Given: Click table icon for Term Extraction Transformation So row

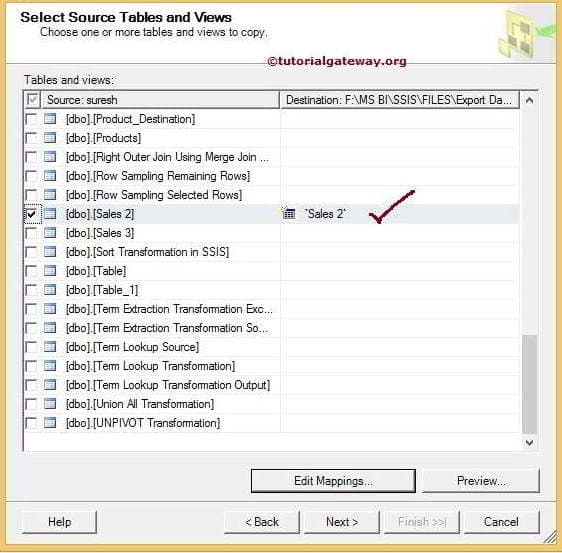Looking at the screenshot, I should coord(50,328).
